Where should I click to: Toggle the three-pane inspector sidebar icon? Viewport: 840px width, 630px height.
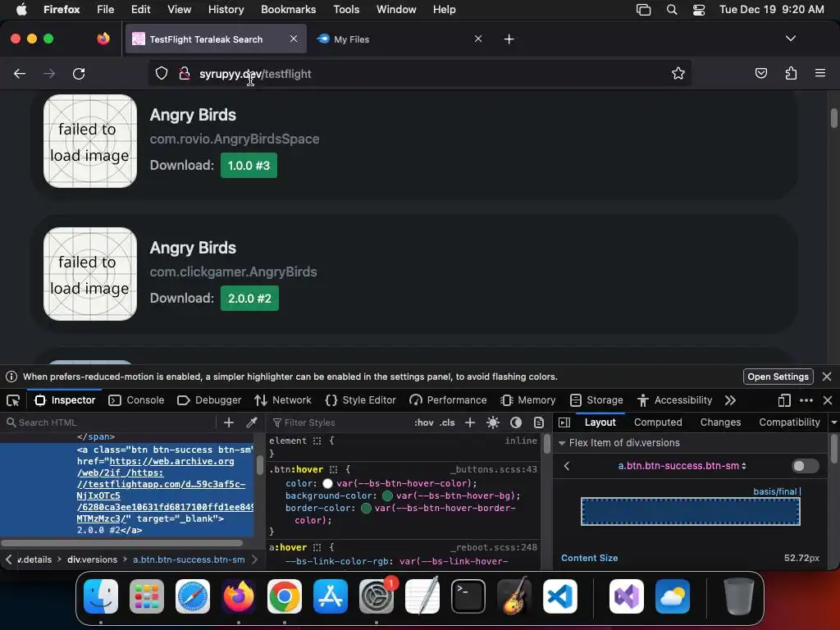[564, 422]
